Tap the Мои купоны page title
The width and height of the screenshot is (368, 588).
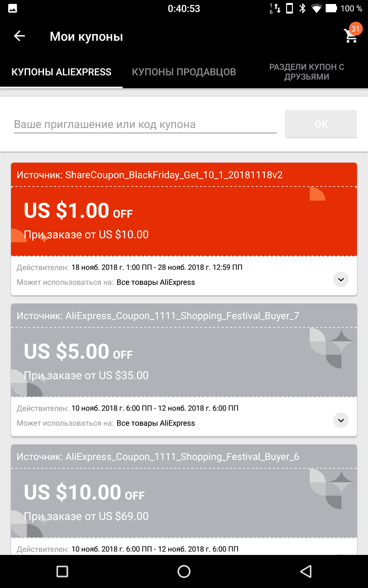[x=86, y=36]
